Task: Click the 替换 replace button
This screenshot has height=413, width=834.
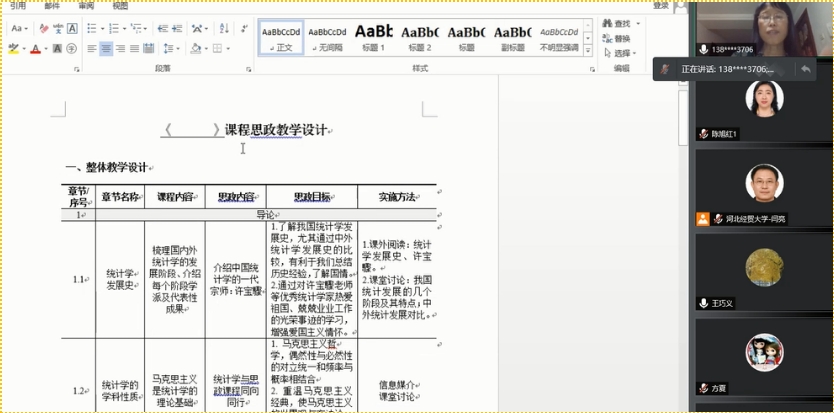Action: click(621, 38)
